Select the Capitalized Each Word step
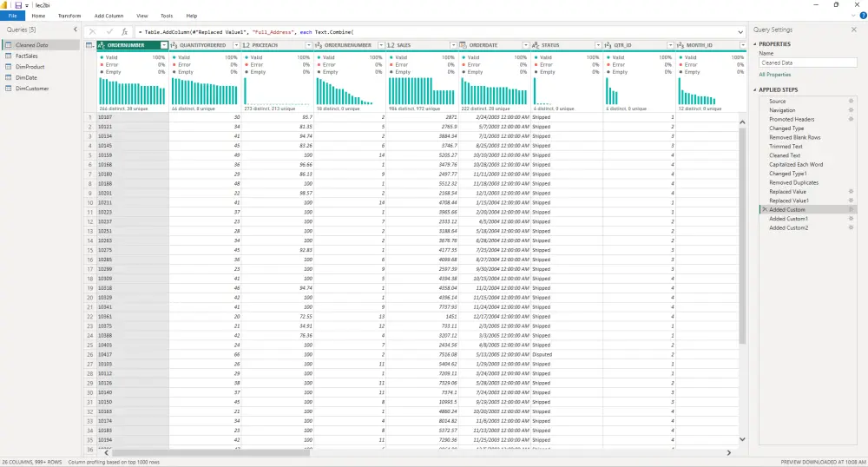868x467 pixels. (795, 164)
